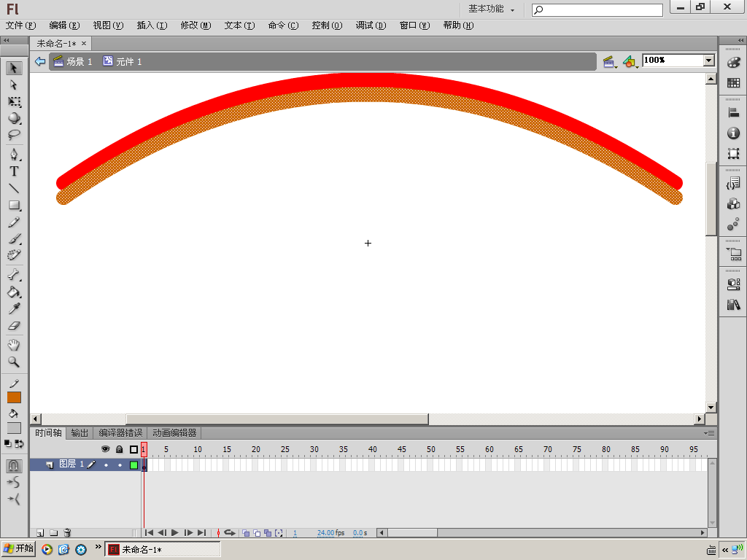Select the Rectangle tool
Screen dimensions: 747x560
point(14,205)
